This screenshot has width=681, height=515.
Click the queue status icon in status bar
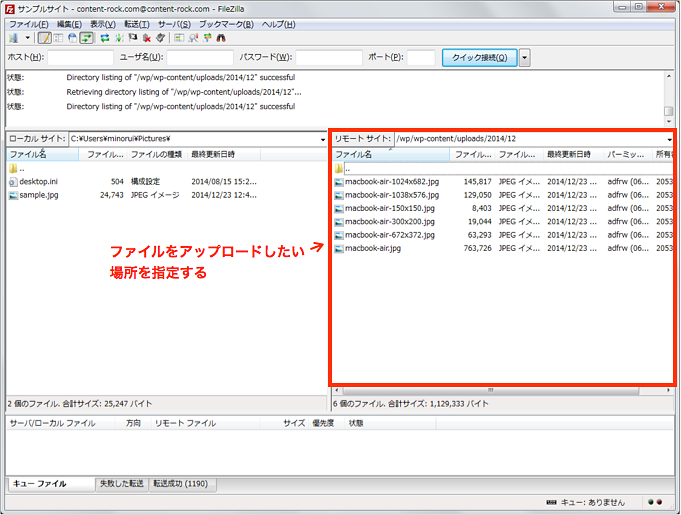[551, 502]
